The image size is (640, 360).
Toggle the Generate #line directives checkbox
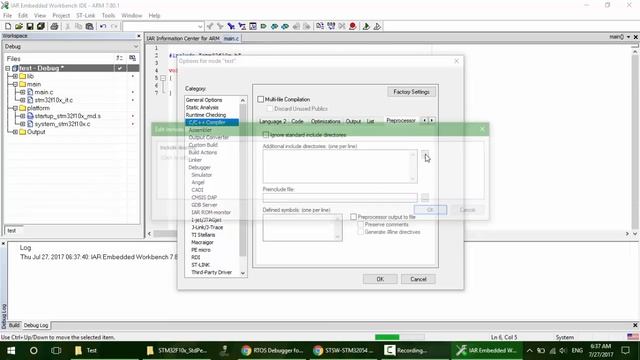pyautogui.click(x=360, y=232)
